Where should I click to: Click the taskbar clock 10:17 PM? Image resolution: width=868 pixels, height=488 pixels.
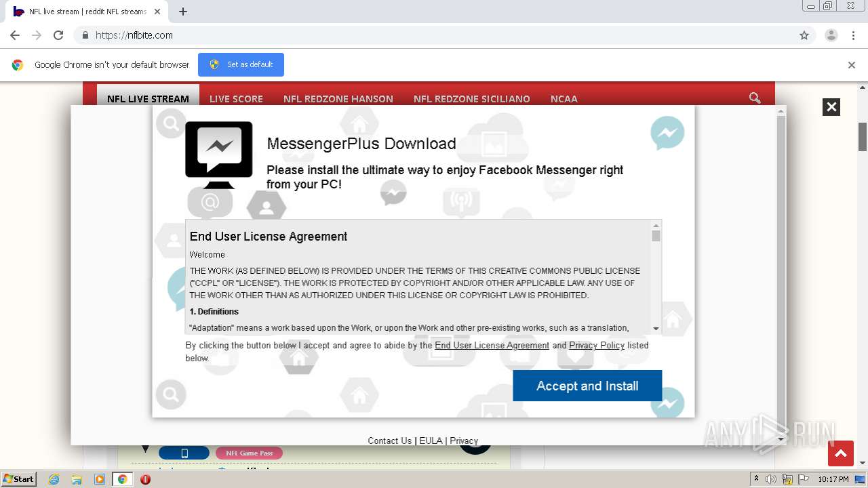[833, 479]
